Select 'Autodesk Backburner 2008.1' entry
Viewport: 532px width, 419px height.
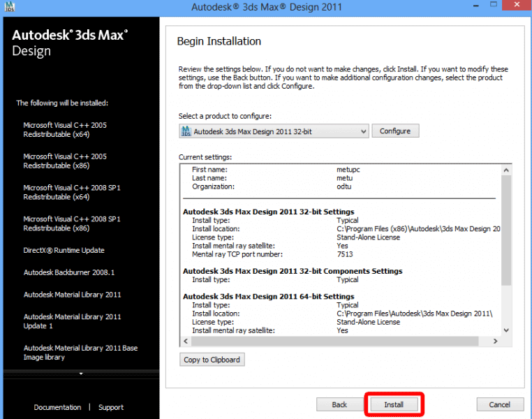[x=69, y=272]
